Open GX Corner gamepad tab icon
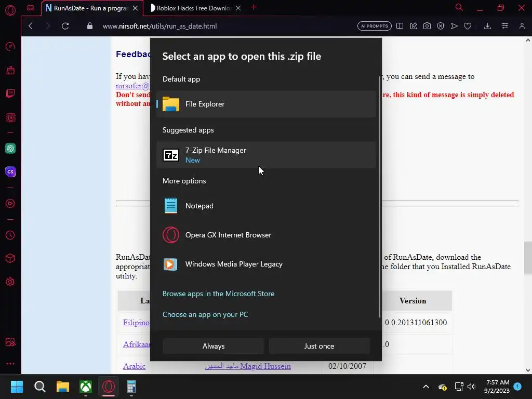The image size is (532, 399). [x=31, y=8]
